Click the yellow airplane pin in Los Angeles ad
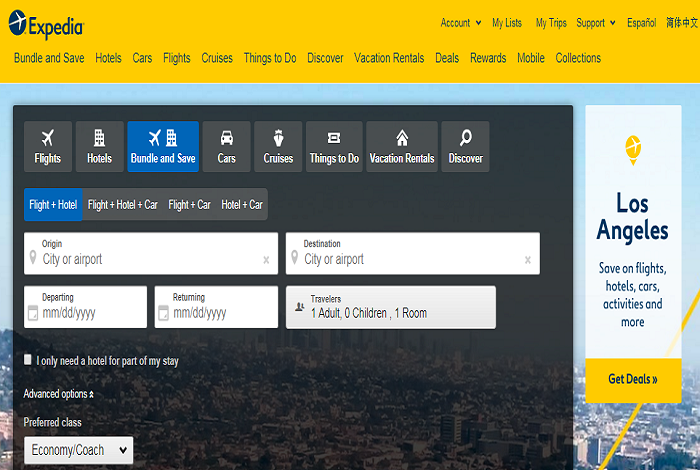700x470 pixels. [633, 150]
